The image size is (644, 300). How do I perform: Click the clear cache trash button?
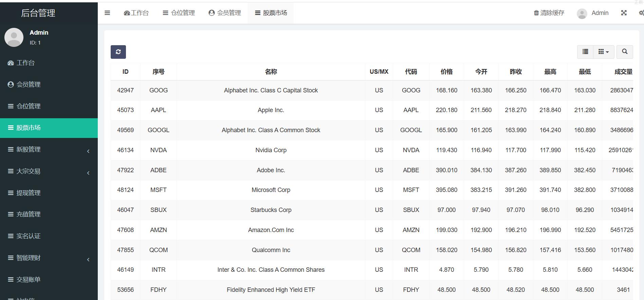[x=549, y=13]
